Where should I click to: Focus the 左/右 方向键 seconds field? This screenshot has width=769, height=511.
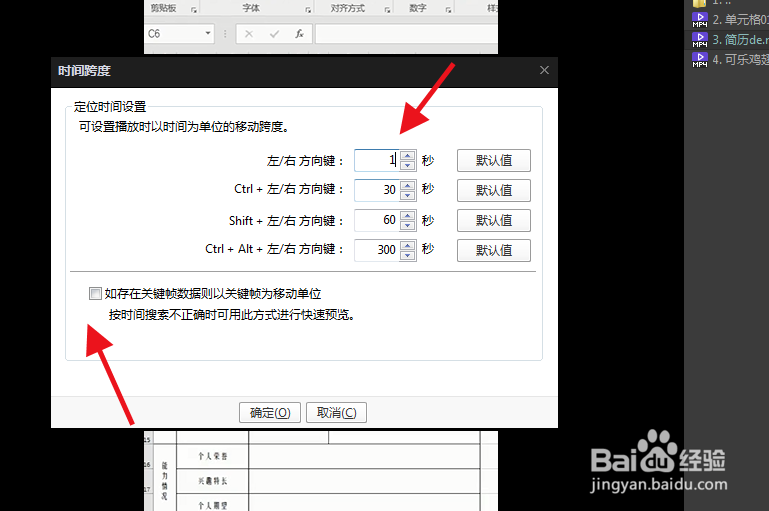377,160
